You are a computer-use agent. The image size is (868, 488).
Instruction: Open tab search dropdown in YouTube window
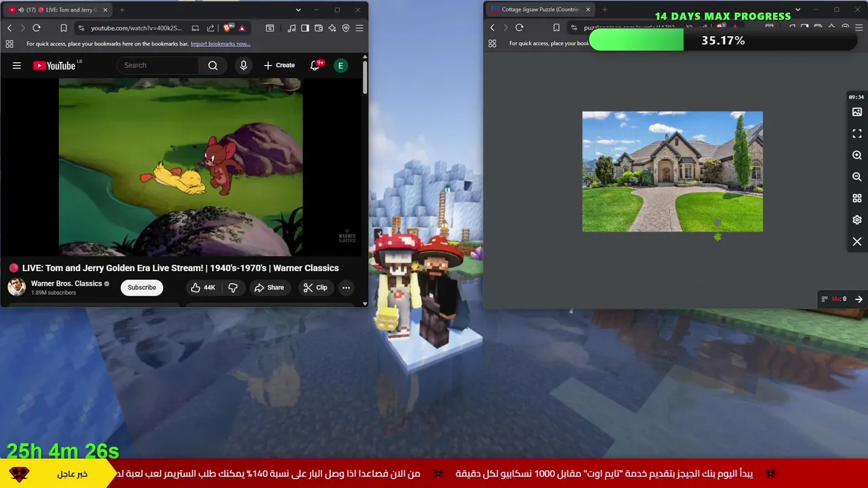(298, 10)
